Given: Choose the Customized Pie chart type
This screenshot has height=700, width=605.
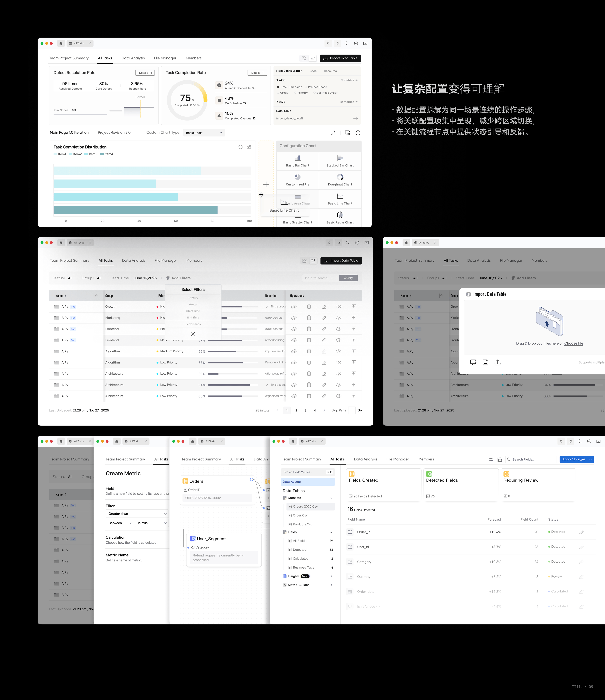Looking at the screenshot, I should pyautogui.click(x=298, y=180).
